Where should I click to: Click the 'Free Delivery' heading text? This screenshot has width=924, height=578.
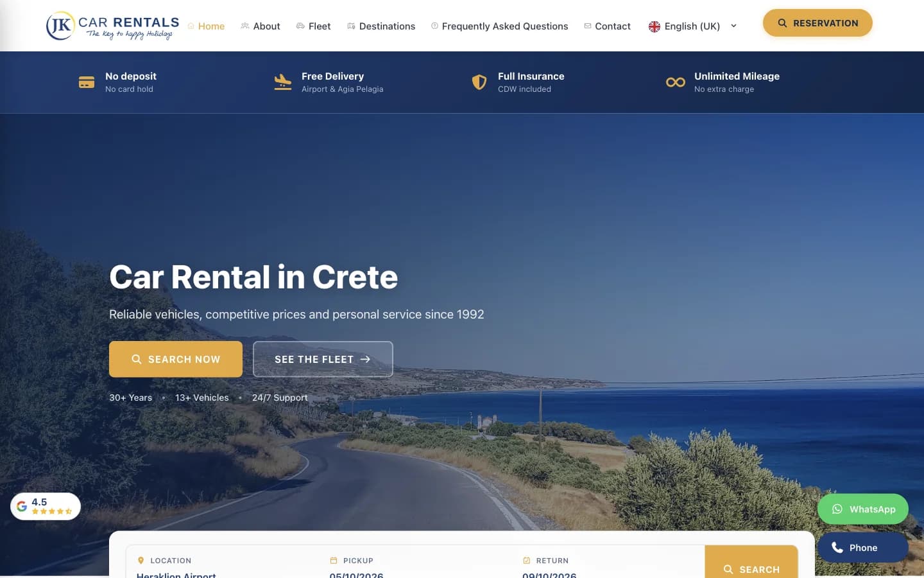pyautogui.click(x=332, y=76)
